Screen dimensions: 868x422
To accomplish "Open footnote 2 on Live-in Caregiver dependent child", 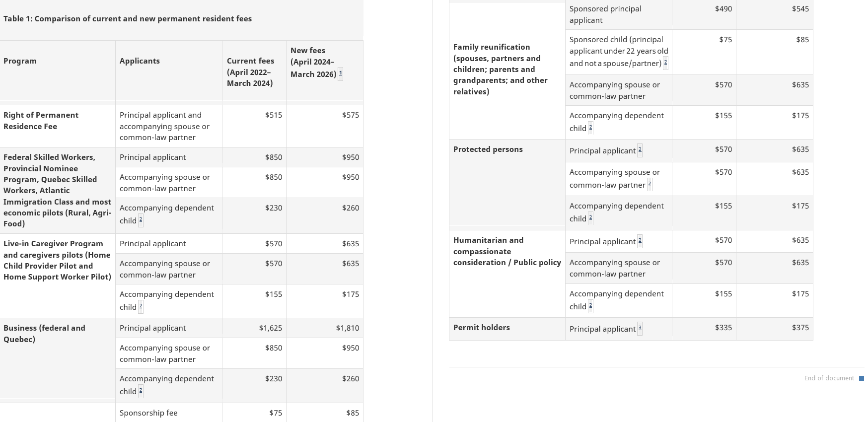I will pyautogui.click(x=141, y=306).
